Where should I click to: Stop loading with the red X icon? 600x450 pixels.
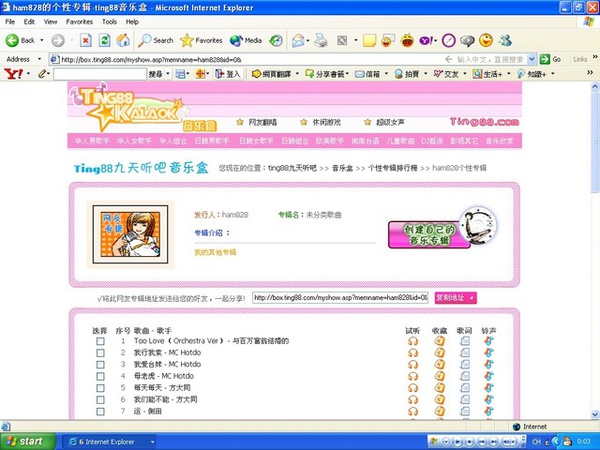pos(86,40)
